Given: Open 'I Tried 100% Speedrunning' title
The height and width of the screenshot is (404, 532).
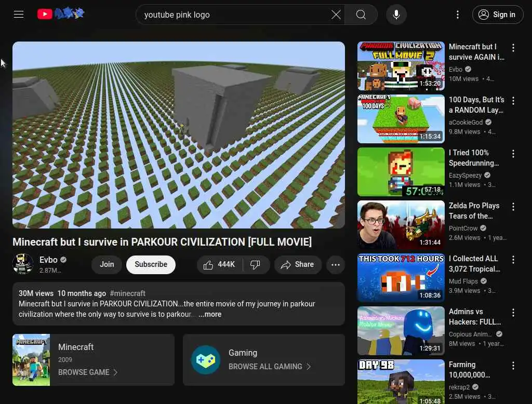Looking at the screenshot, I should click(x=474, y=158).
